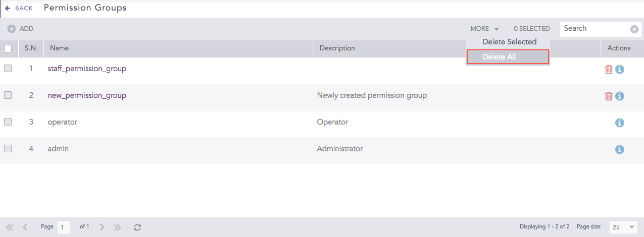Delete staff_permission_group using its trash icon
The image size is (644, 237).
pos(609,69)
